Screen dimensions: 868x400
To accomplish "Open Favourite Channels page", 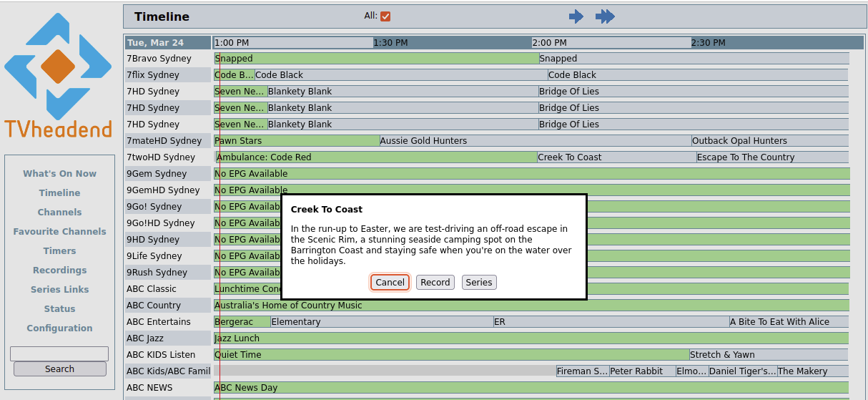I will tap(59, 231).
